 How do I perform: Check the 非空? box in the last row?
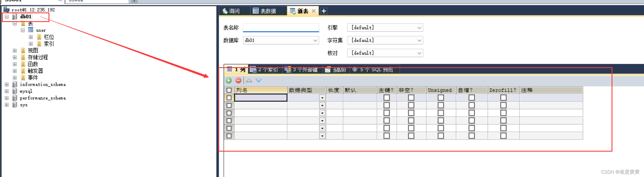click(x=411, y=136)
